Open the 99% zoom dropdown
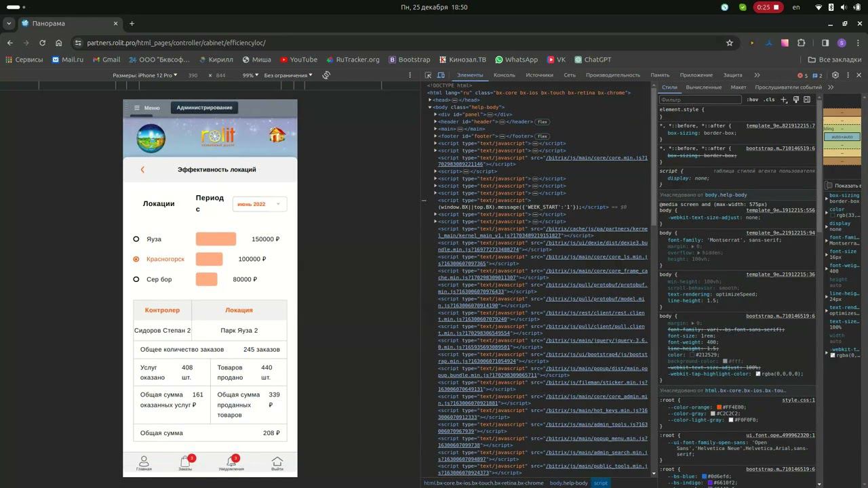The image size is (868, 488). coord(250,75)
